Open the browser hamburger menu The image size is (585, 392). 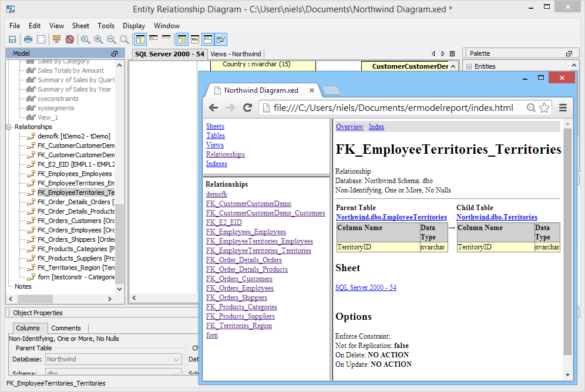click(x=563, y=108)
